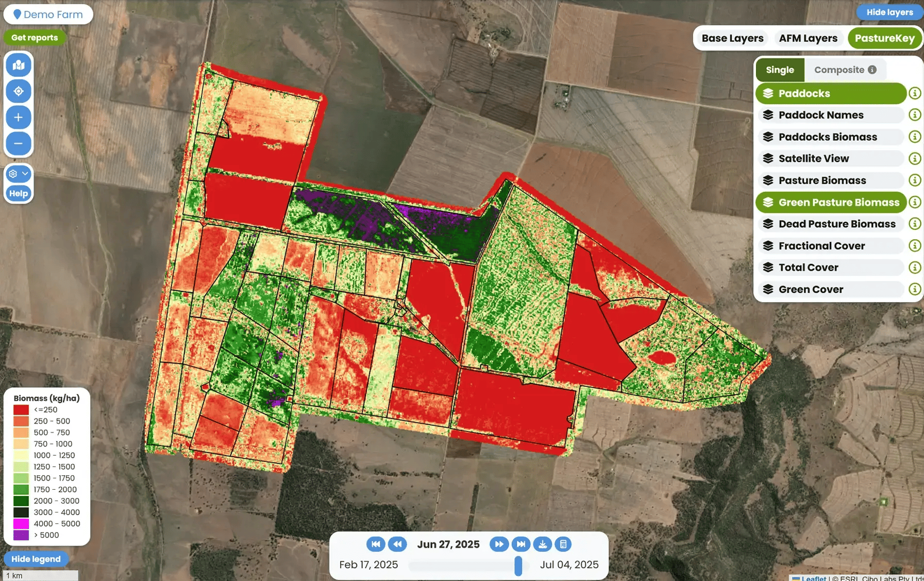The width and height of the screenshot is (924, 581).
Task: Select the Composite tab
Action: [845, 70]
